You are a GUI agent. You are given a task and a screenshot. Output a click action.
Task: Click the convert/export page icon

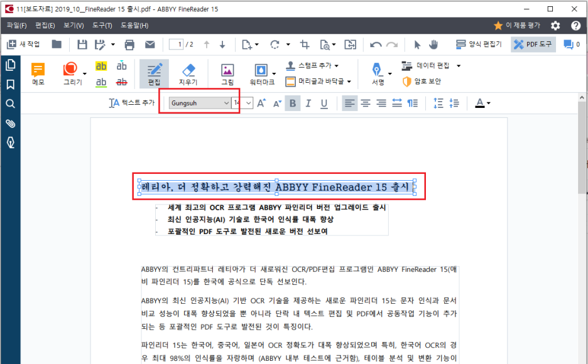tap(351, 45)
